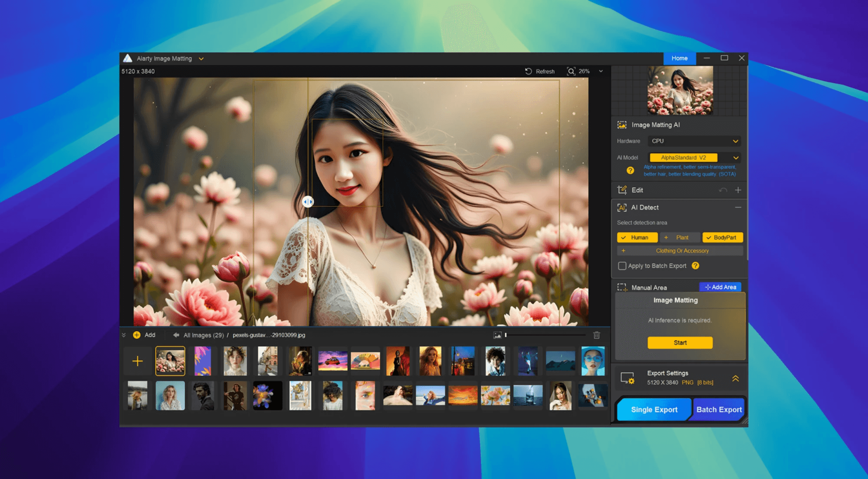The width and height of the screenshot is (868, 479).
Task: Click the undo arrow in Edit row
Action: click(x=723, y=190)
